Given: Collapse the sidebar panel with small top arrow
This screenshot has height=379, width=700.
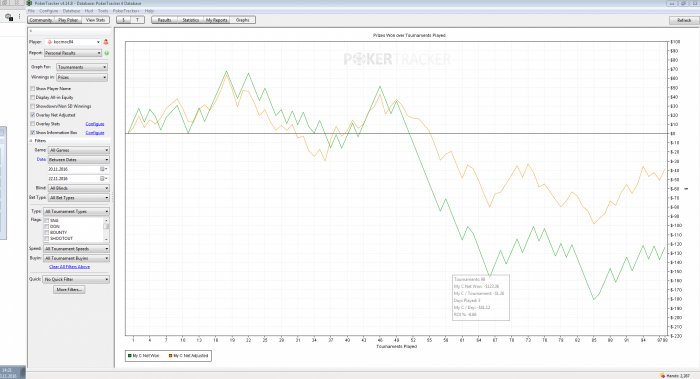Looking at the screenshot, I should (x=31, y=31).
